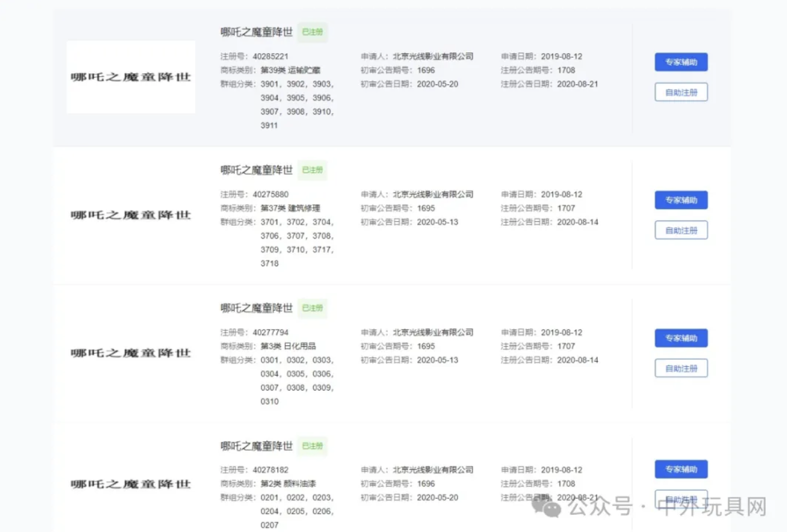Open 哪吒之魔童降世 title of fourth listing
The width and height of the screenshot is (787, 532).
tap(257, 446)
